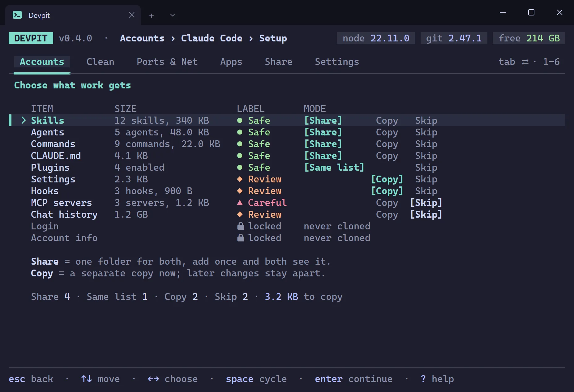Switch to the Clean tab
Image resolution: width=574 pixels, height=392 pixels.
(100, 62)
